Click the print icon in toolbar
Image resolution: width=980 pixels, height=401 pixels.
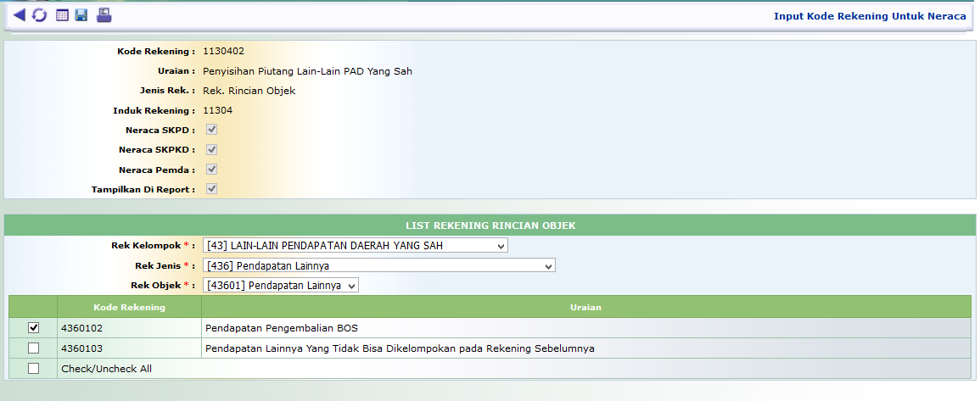coord(104,15)
